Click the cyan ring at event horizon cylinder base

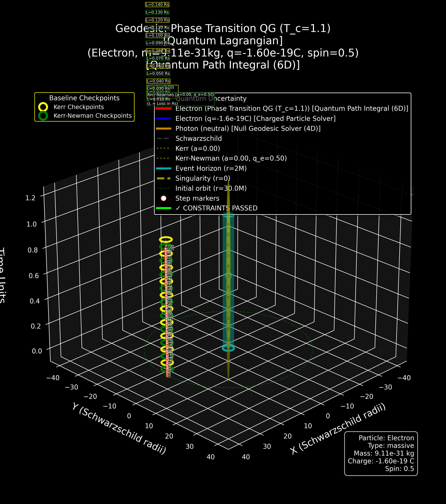coord(228,348)
